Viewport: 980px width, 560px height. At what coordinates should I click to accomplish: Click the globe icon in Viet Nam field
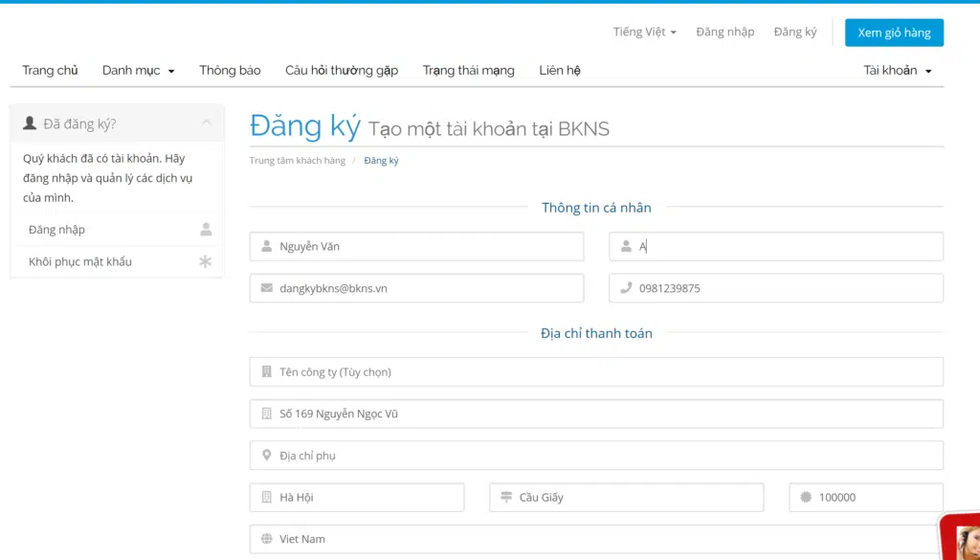point(266,539)
